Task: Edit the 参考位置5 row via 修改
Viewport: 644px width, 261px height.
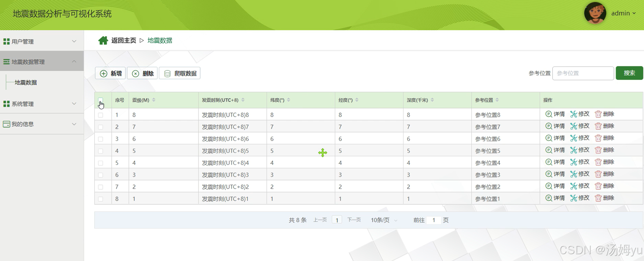Action: click(x=580, y=150)
